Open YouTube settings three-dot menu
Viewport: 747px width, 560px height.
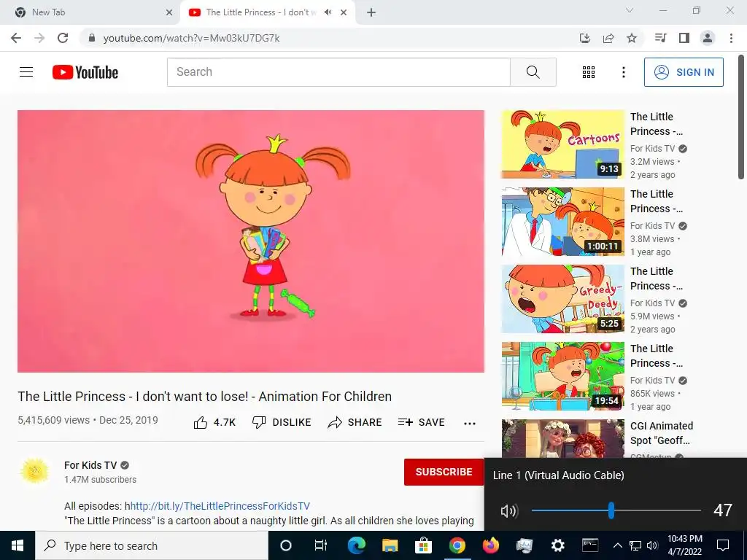(624, 72)
